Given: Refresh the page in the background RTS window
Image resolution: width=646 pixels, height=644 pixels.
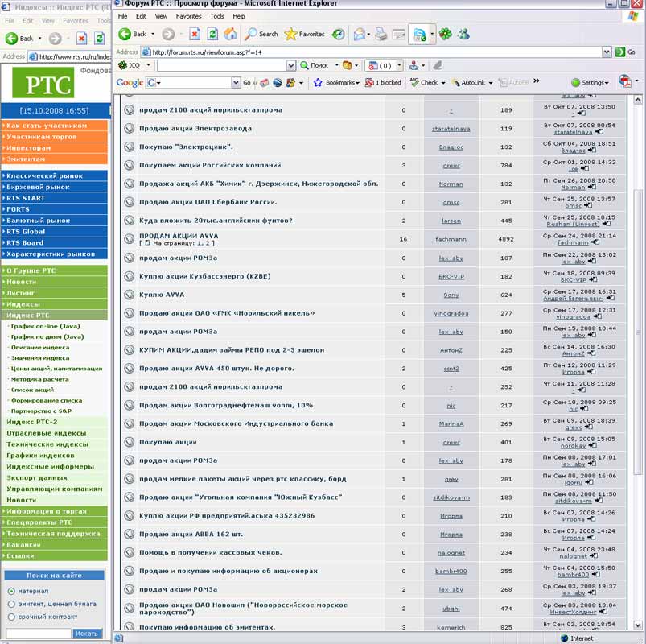Looking at the screenshot, I should pos(99,39).
